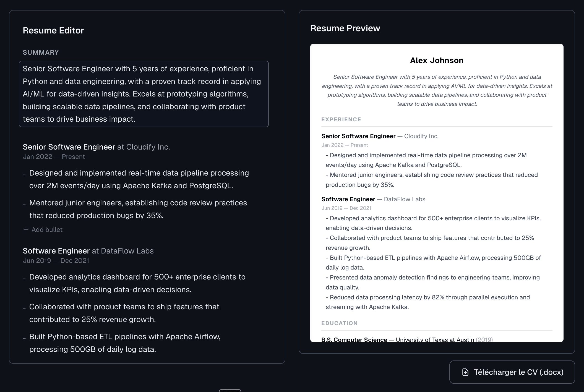584x392 pixels.
Task: Click Add bullet under the Cloudify role
Action: pos(46,230)
